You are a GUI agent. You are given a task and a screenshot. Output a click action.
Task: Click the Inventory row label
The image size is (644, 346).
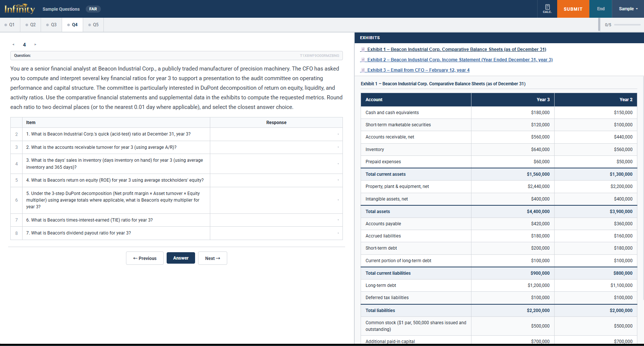tap(375, 150)
